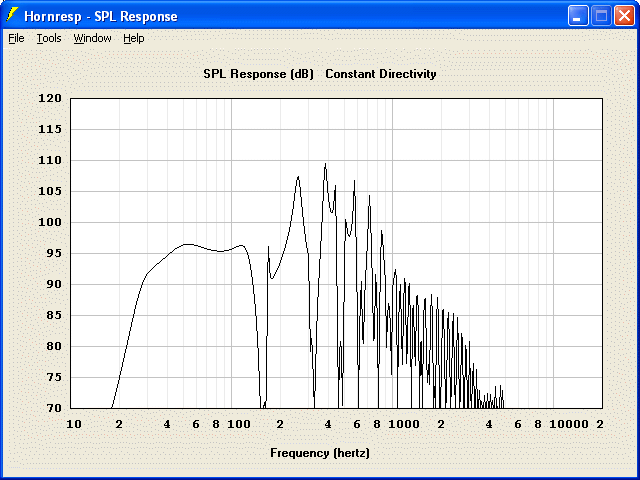Image resolution: width=640 pixels, height=480 pixels.
Task: Close the Hornresp SPL Response window
Action: pyautogui.click(x=624, y=16)
